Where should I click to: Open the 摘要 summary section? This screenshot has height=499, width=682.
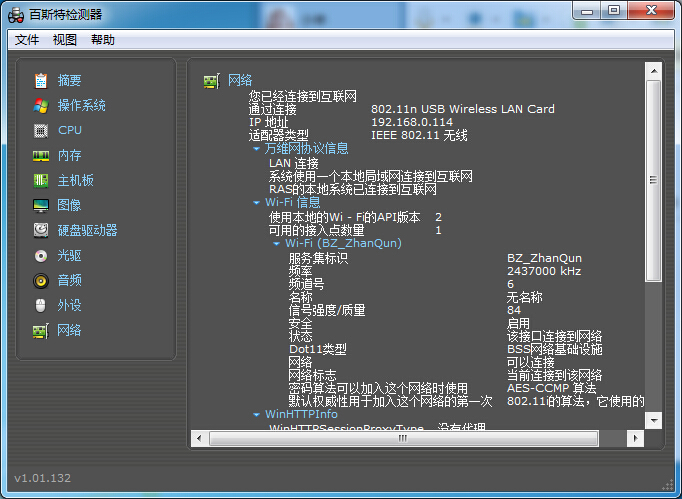70,80
